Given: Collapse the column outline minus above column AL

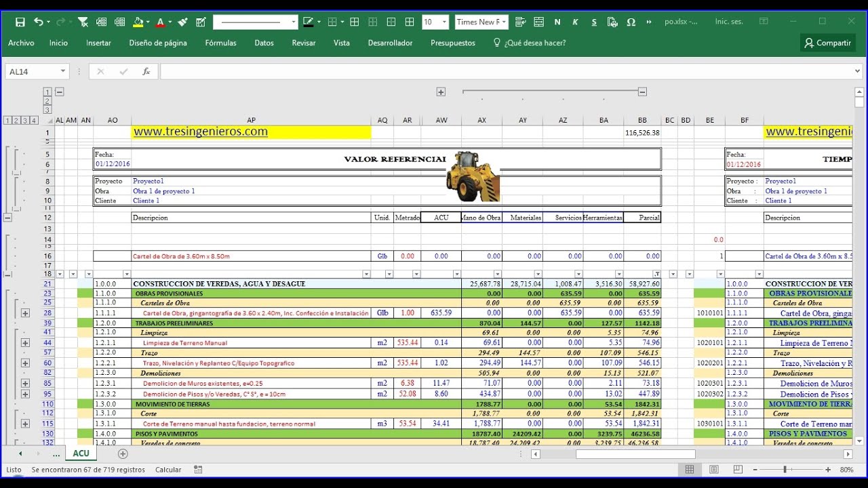Looking at the screenshot, I should 59,91.
